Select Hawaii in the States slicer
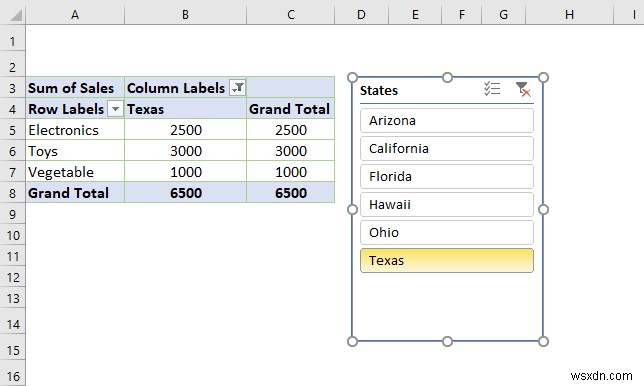Viewport: 644px width, 386px height. (x=447, y=204)
